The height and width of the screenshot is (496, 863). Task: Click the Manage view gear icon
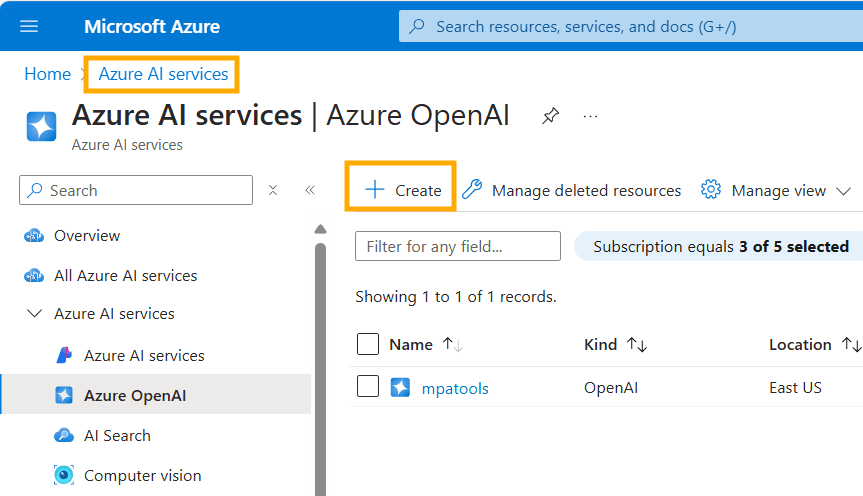coord(711,189)
